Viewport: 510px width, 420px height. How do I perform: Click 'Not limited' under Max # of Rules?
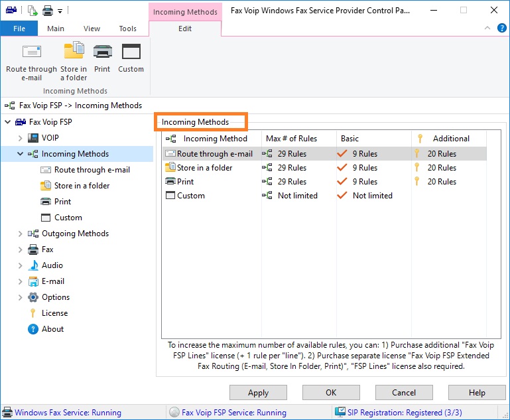[297, 196]
